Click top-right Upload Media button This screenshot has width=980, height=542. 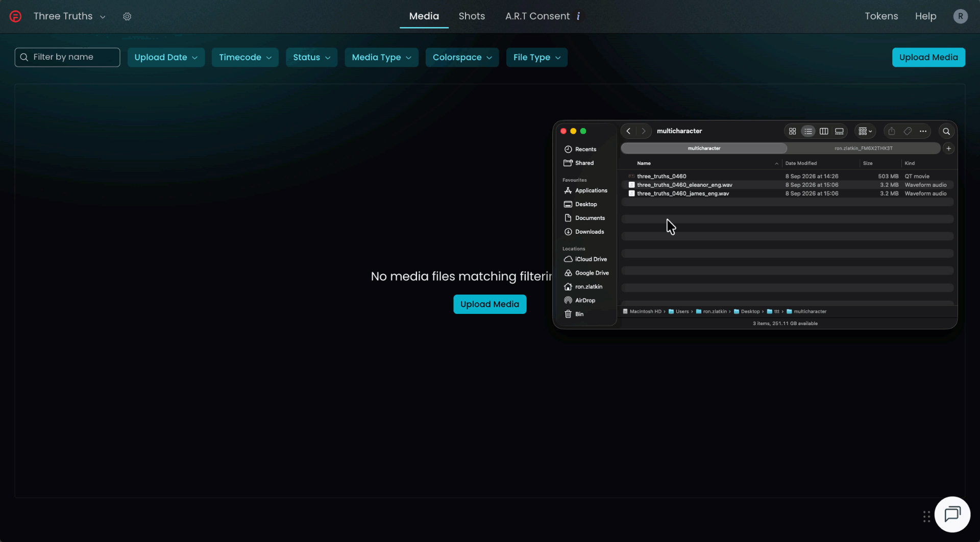928,57
